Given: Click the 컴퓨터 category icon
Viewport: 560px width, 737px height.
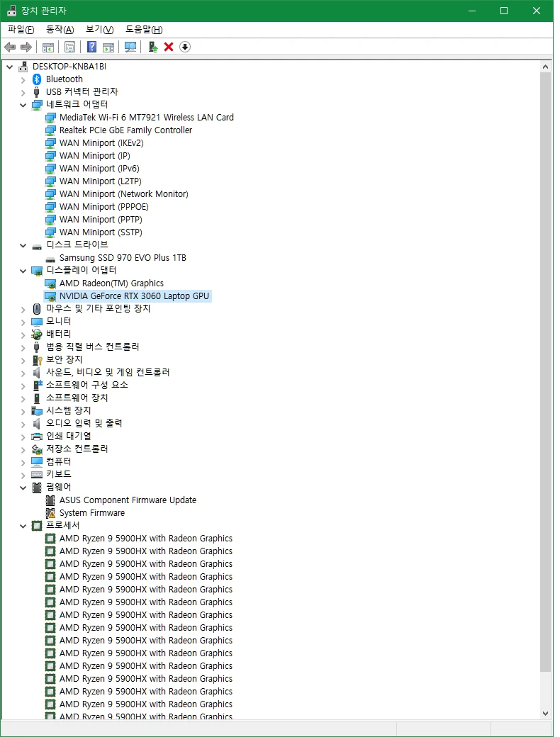Looking at the screenshot, I should 37,461.
